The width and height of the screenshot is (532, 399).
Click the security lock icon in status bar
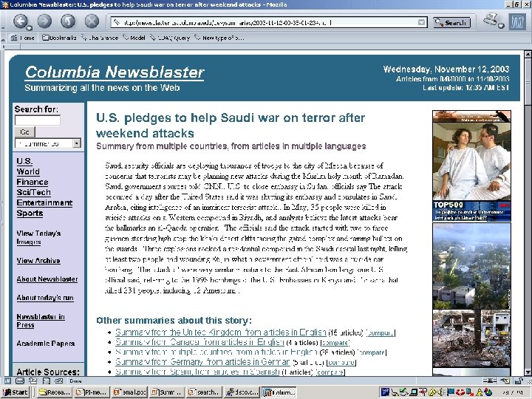coord(519,381)
